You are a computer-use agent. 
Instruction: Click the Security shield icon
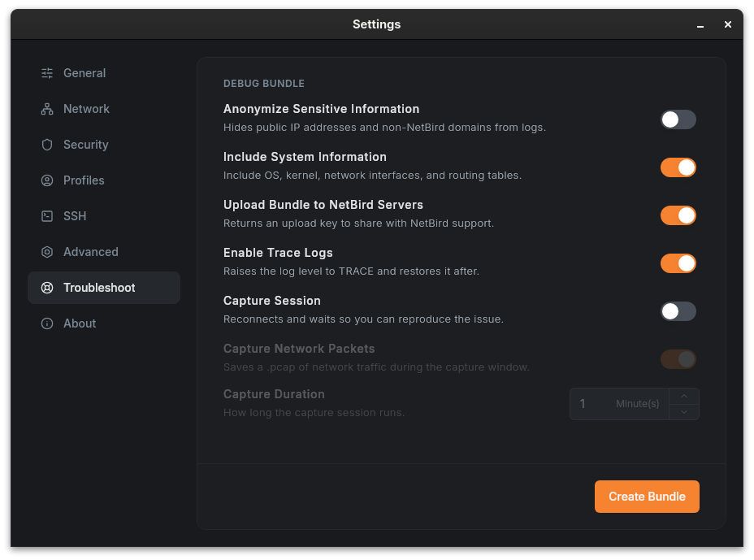(x=47, y=145)
